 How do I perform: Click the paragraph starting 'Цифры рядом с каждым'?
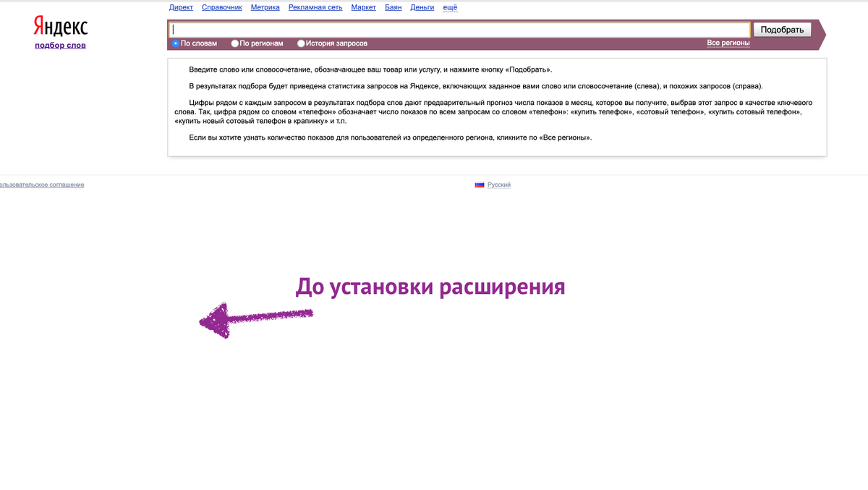(x=493, y=111)
